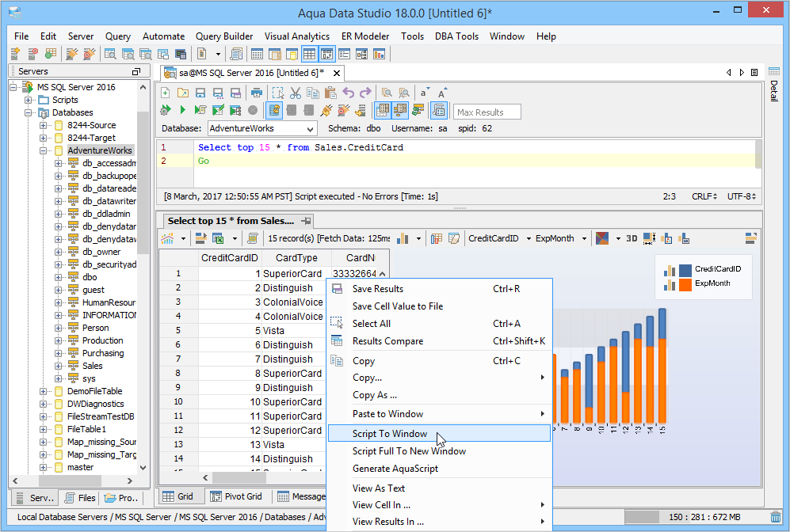790x532 pixels.
Task: Click the CreditCardID blue legend swatch
Action: (685, 270)
